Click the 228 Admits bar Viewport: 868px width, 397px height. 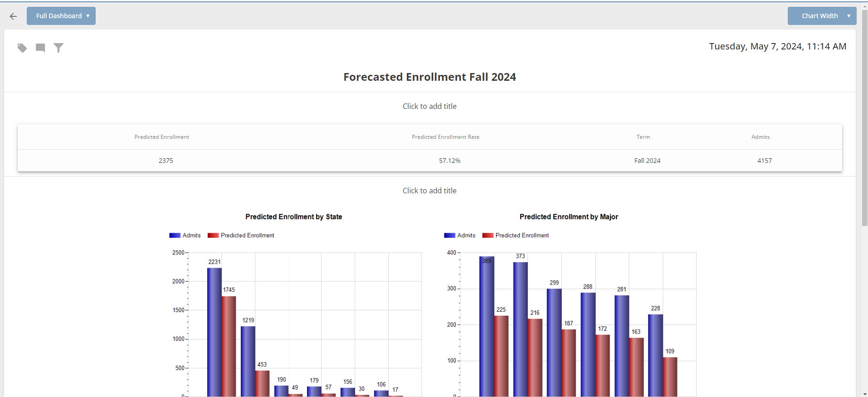coord(656,355)
